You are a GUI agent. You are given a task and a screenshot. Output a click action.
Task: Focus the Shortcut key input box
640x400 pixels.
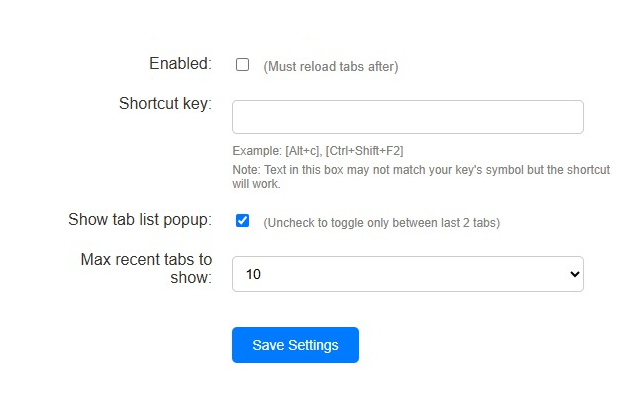(x=407, y=117)
